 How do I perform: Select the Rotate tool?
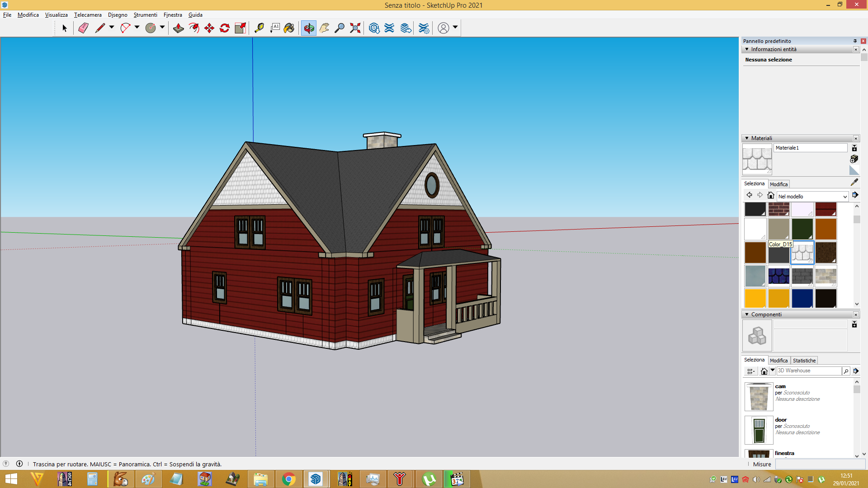(x=224, y=28)
